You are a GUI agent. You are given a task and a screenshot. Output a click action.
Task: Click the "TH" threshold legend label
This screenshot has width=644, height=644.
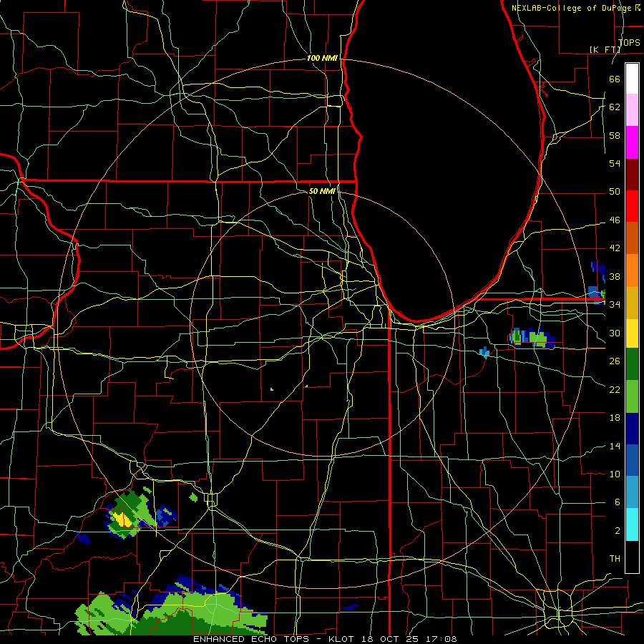[615, 559]
